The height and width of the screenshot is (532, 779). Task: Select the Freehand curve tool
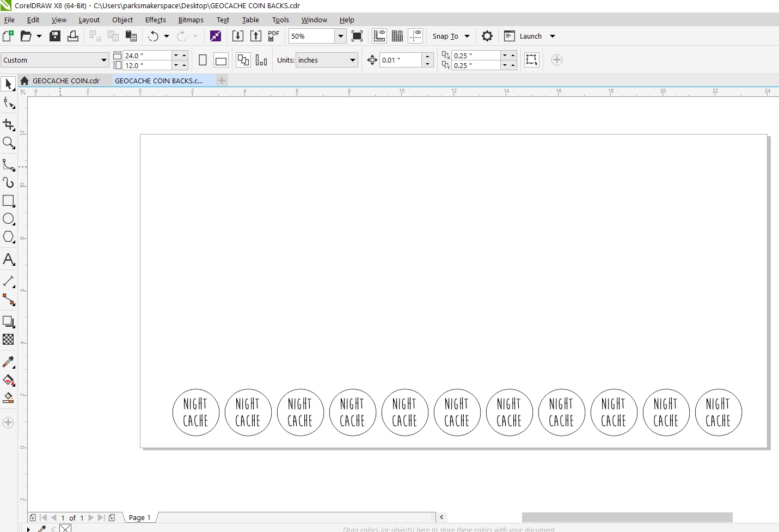tap(8, 164)
